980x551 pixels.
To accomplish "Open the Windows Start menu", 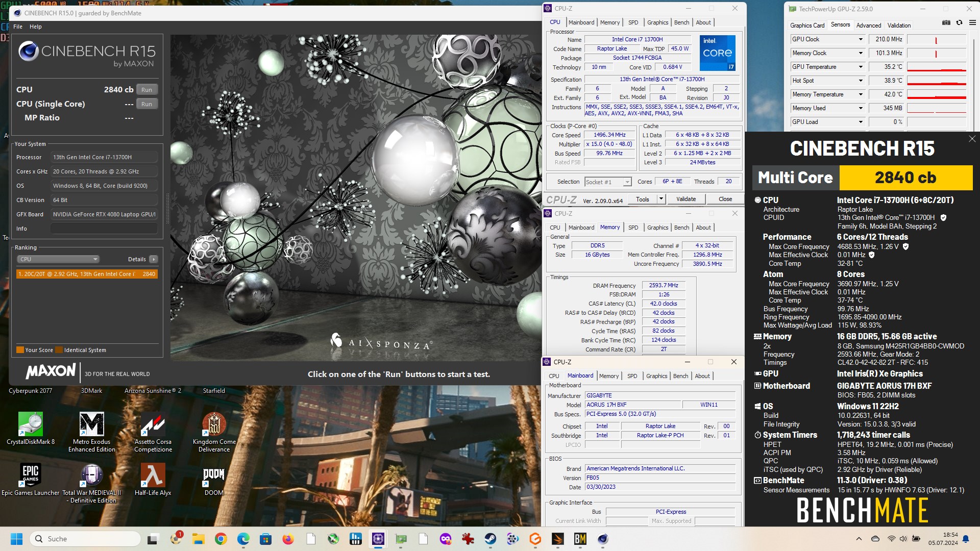I will tap(16, 539).
